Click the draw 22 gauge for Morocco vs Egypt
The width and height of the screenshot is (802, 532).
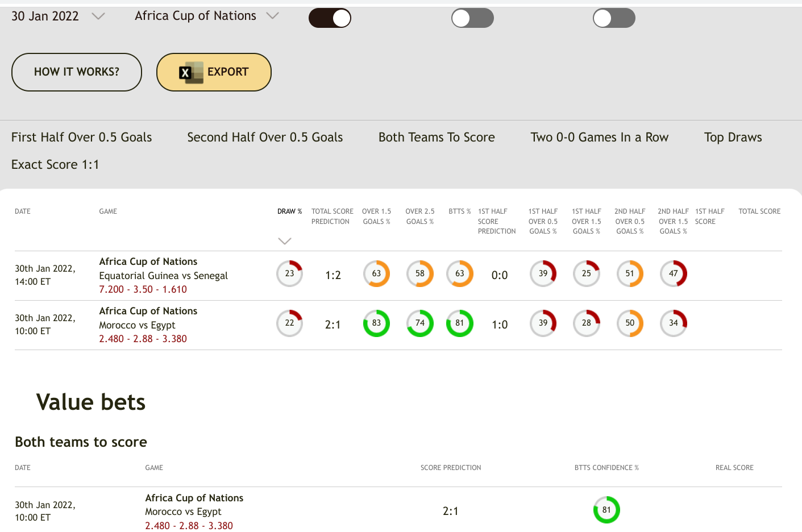click(x=289, y=323)
